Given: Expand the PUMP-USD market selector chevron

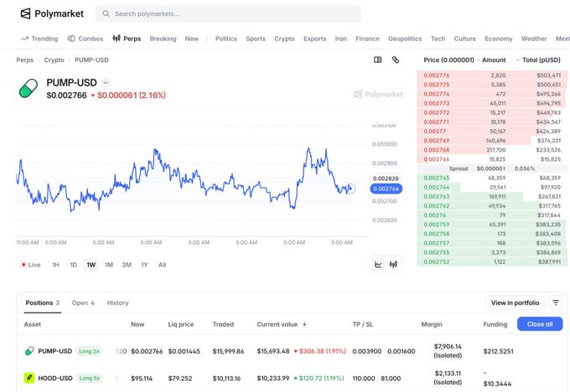Looking at the screenshot, I should [106, 83].
